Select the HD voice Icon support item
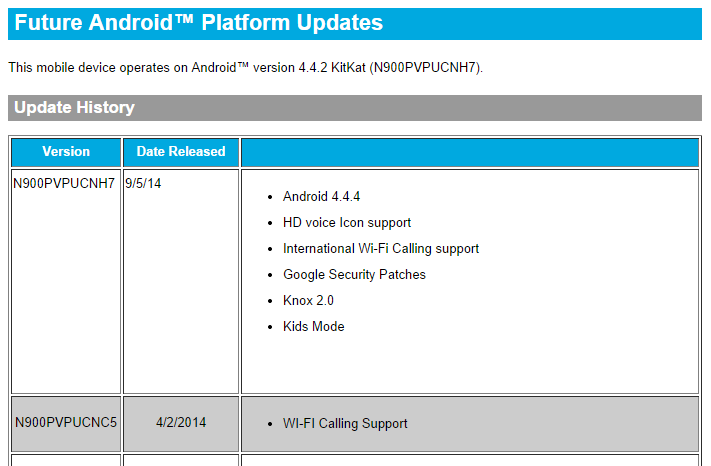This screenshot has height=466, width=711. point(347,223)
